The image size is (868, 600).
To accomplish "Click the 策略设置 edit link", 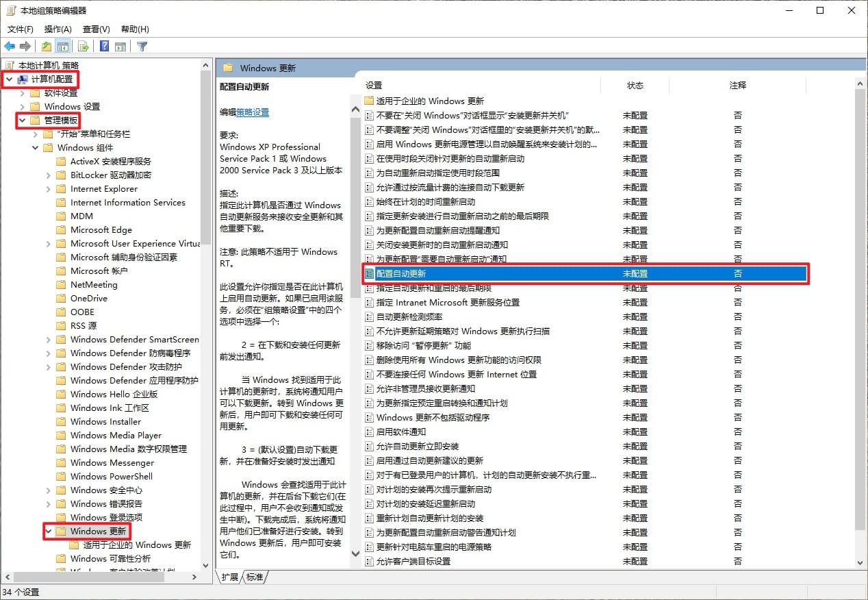I will 253,112.
